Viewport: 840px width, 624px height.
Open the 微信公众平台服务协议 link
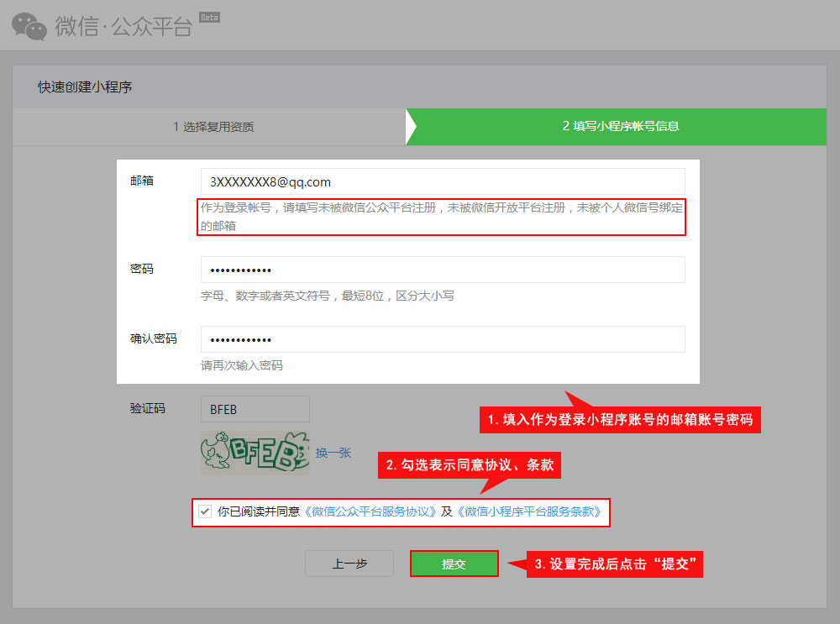(370, 511)
